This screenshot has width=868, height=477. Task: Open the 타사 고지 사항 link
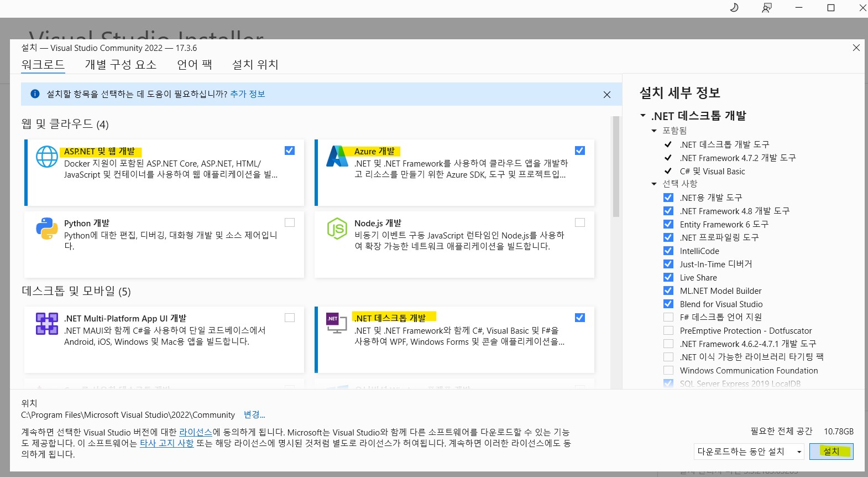[x=166, y=443]
